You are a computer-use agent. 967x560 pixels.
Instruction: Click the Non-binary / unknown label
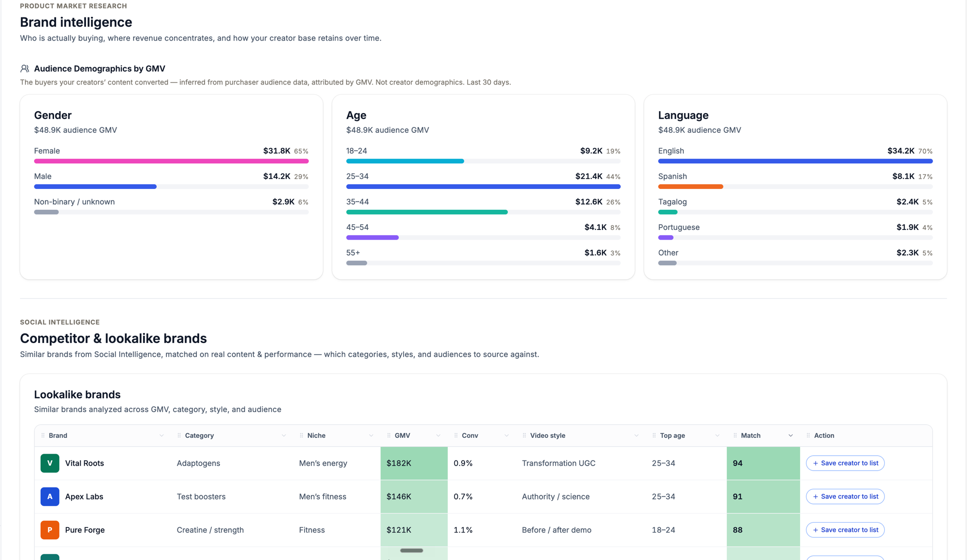(74, 201)
